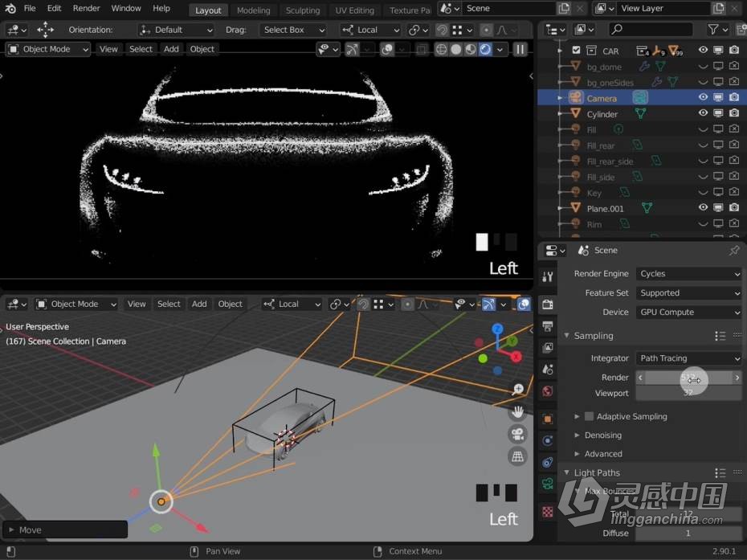Select the Plane.001 object in the outliner

click(x=605, y=208)
